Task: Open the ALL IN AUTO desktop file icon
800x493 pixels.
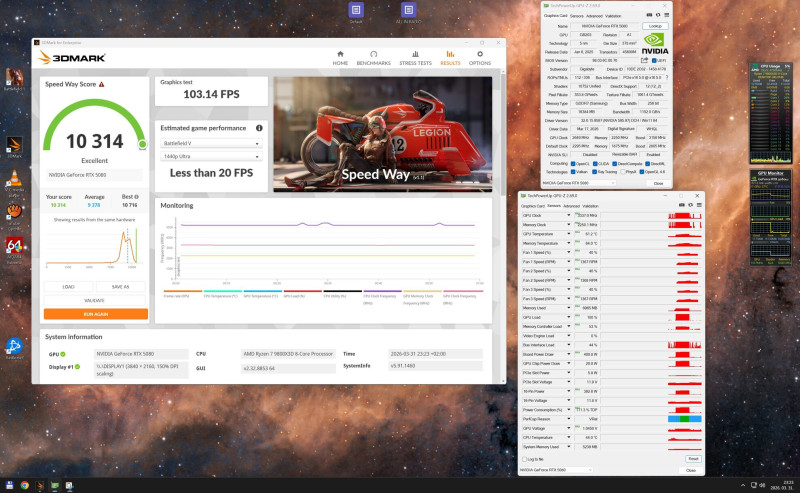Action: tap(408, 13)
